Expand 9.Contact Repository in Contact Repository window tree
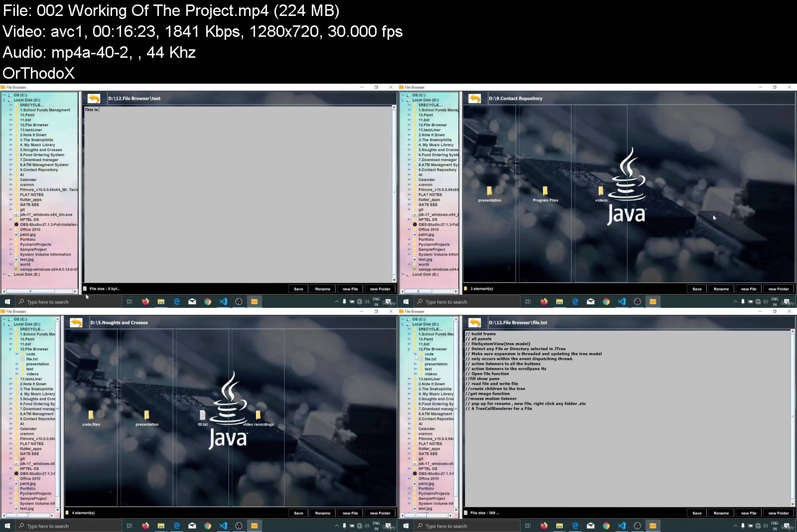Screen dimensions: 797x532 pos(409,170)
